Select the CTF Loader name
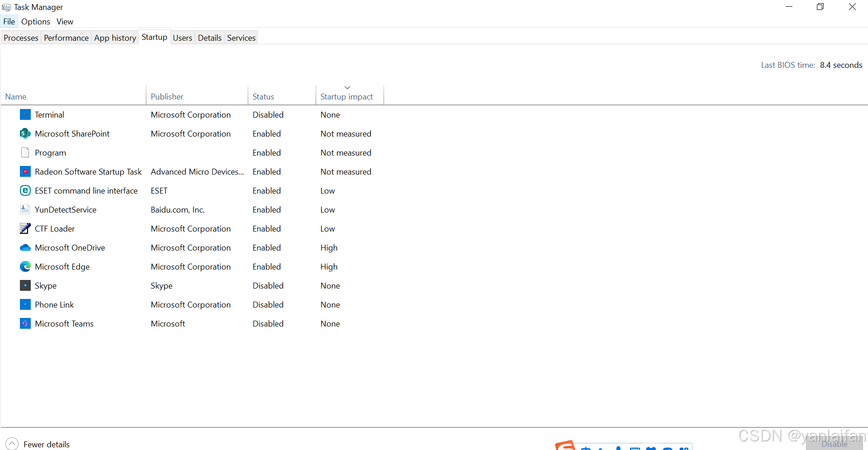 [x=55, y=229]
